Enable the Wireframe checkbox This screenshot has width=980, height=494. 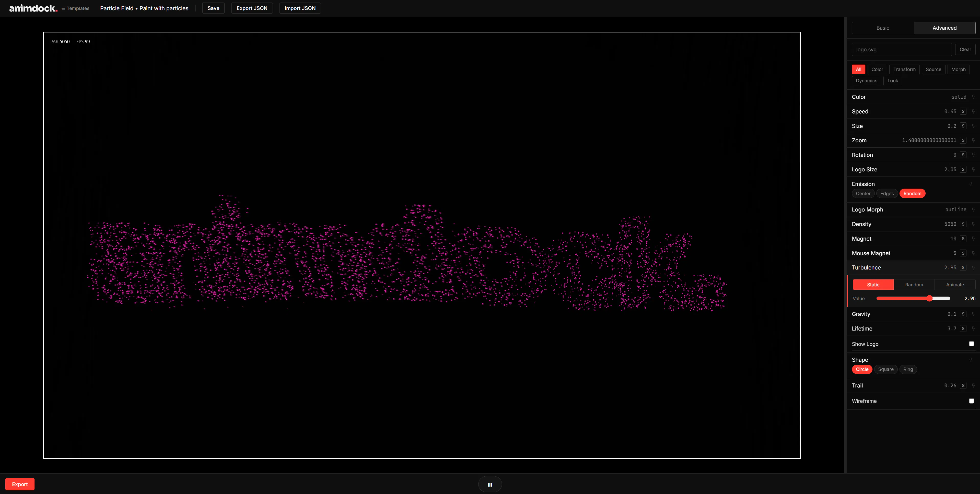pyautogui.click(x=971, y=401)
